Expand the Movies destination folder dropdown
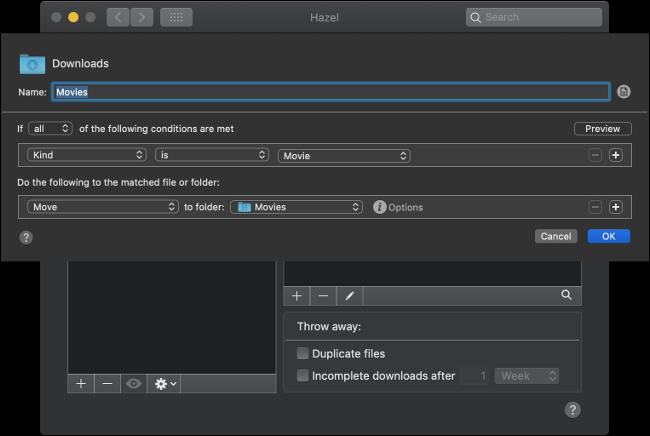Viewport: 650px width, 436px height. (295, 207)
